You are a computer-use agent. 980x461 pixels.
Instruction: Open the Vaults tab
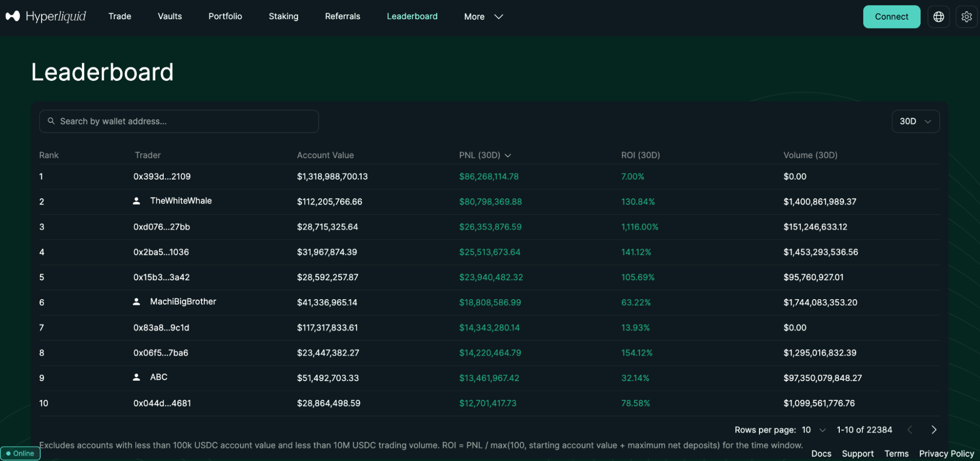pyautogui.click(x=170, y=16)
